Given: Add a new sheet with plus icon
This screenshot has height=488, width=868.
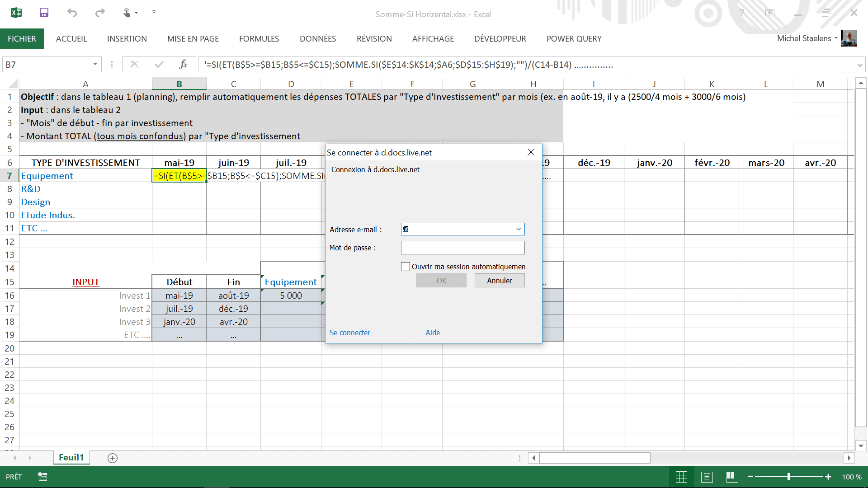Looking at the screenshot, I should (x=113, y=458).
